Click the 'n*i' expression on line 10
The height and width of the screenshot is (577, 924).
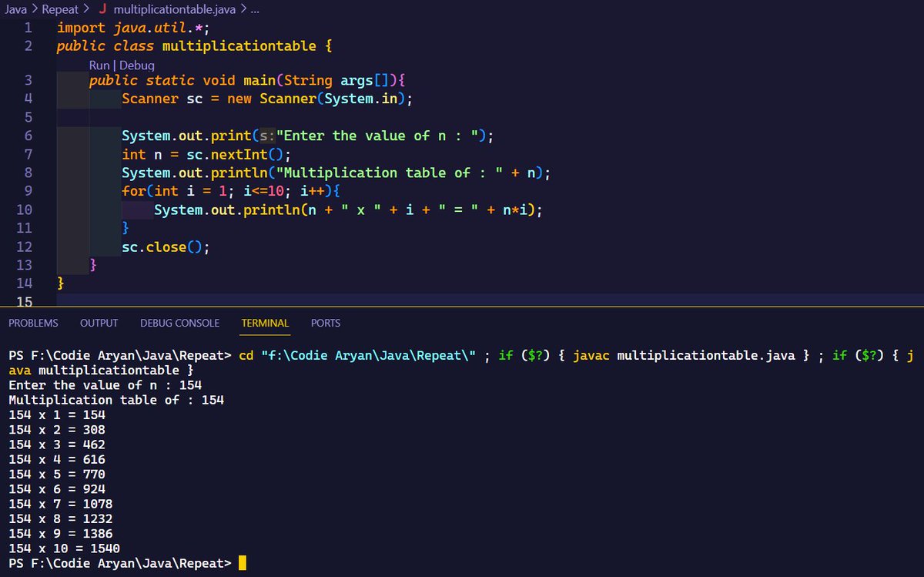(x=514, y=210)
